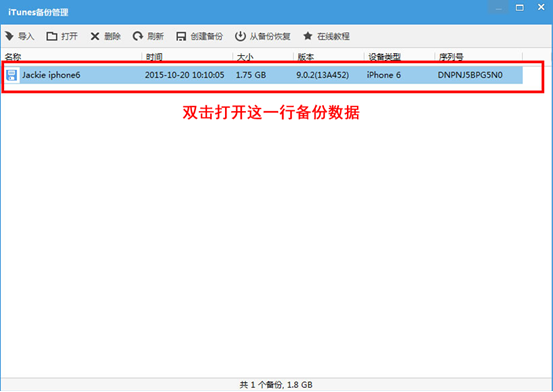Click the 删除 X icon
The height and width of the screenshot is (392, 553).
pos(95,36)
